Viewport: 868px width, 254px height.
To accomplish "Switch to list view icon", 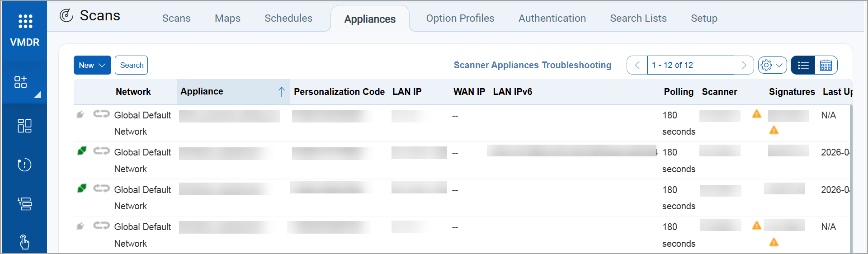I will (803, 65).
